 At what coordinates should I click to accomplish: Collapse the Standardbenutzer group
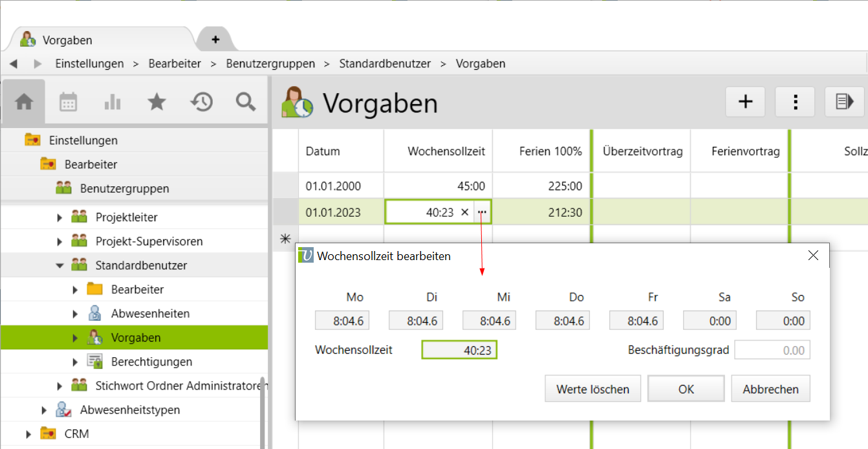coord(60,265)
